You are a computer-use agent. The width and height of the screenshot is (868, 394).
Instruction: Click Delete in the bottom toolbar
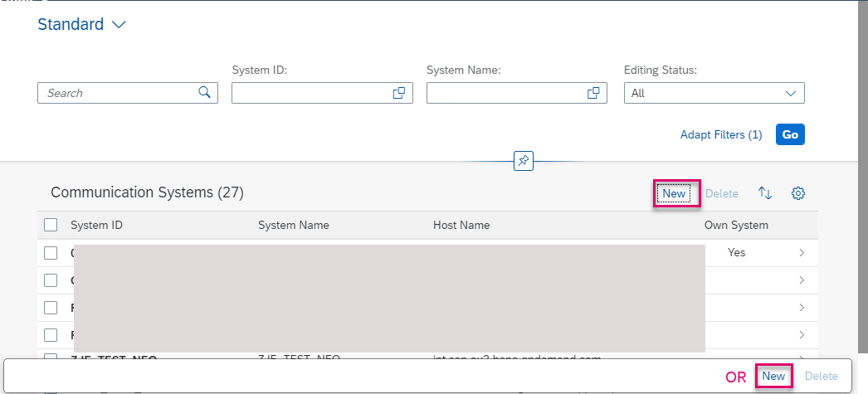[821, 377]
